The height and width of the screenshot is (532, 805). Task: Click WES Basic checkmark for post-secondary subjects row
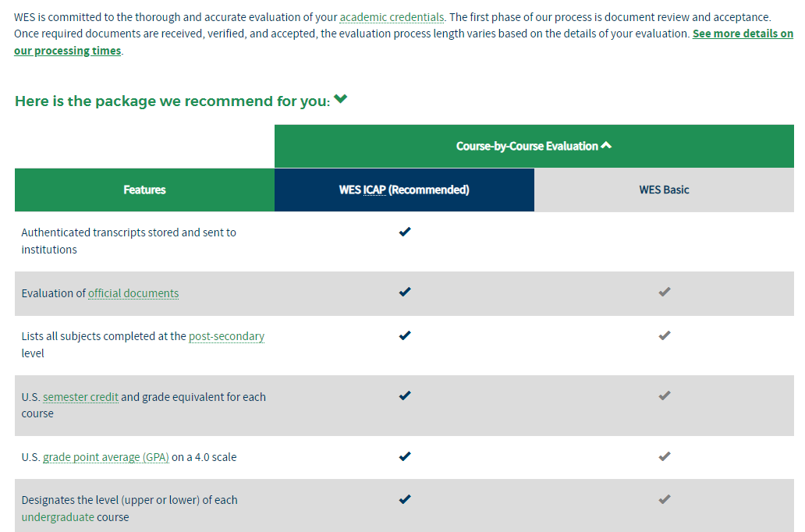pyautogui.click(x=664, y=336)
